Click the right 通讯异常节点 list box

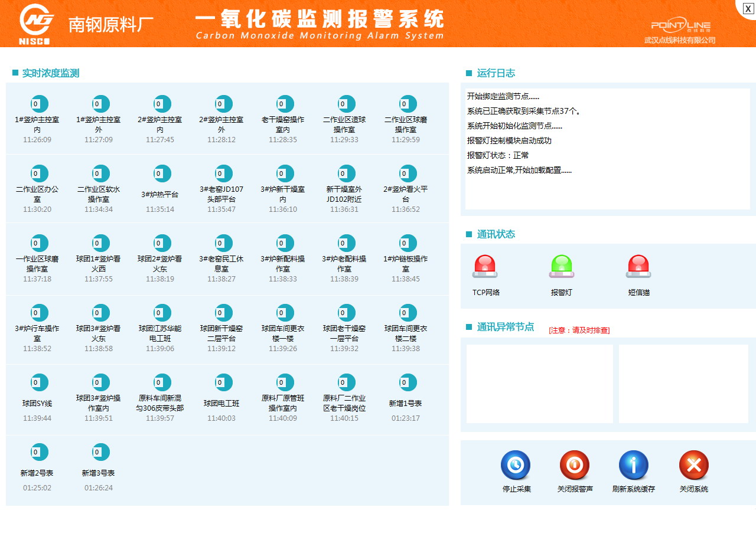point(683,384)
